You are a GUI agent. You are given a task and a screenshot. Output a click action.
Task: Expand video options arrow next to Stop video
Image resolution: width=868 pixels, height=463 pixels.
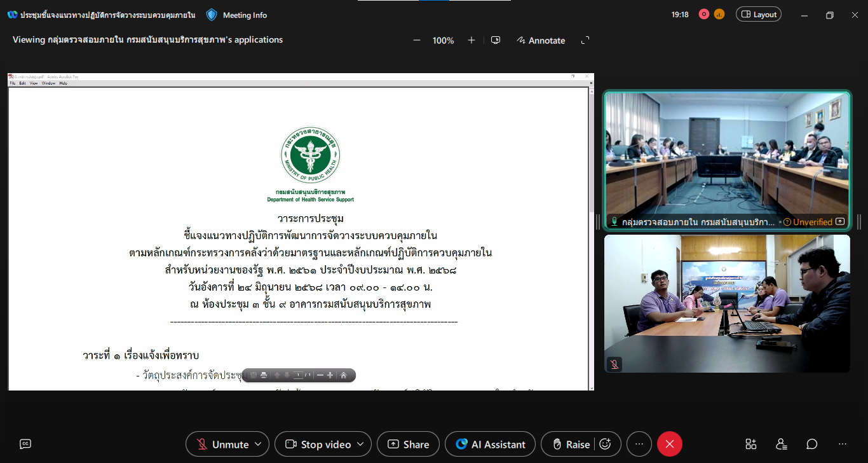361,444
